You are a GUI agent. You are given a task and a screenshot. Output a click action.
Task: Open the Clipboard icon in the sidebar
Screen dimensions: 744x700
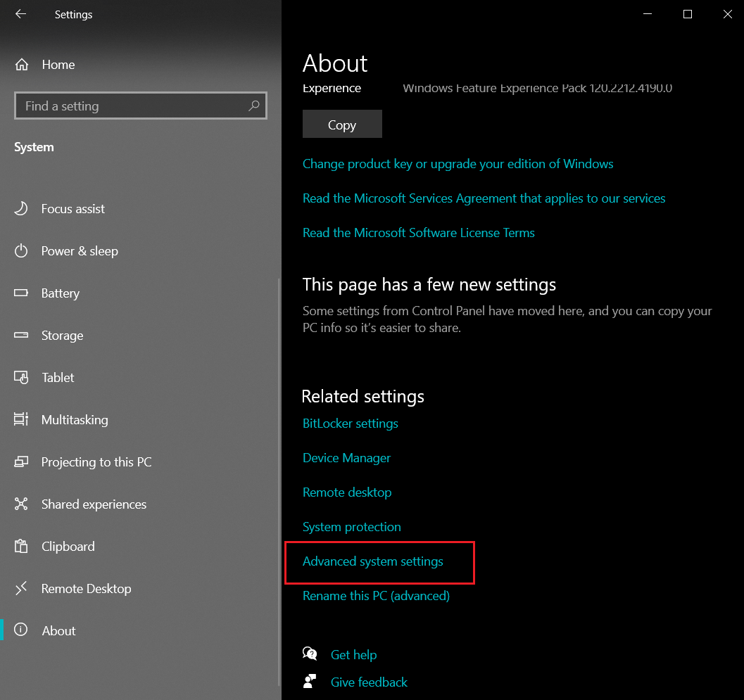pos(22,546)
